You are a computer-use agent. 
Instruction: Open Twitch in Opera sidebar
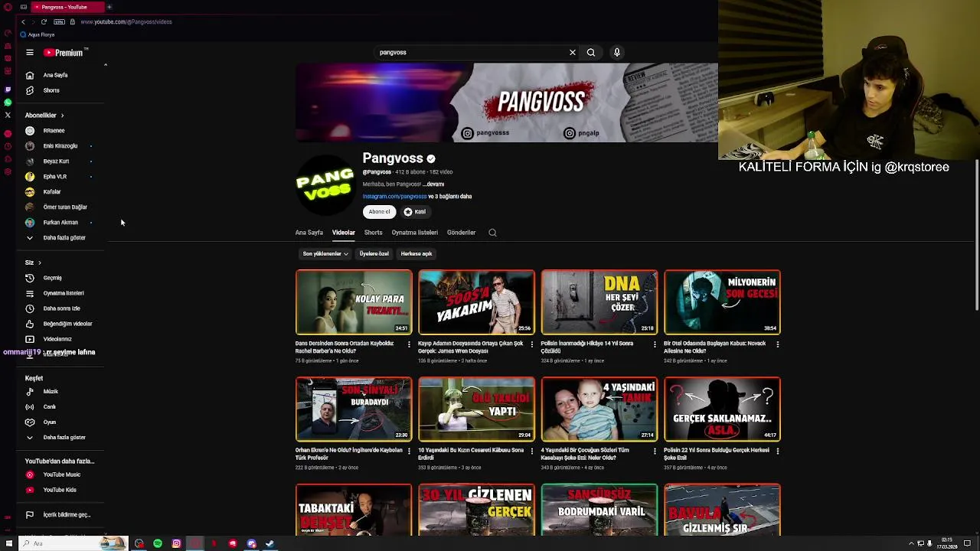coord(8,89)
